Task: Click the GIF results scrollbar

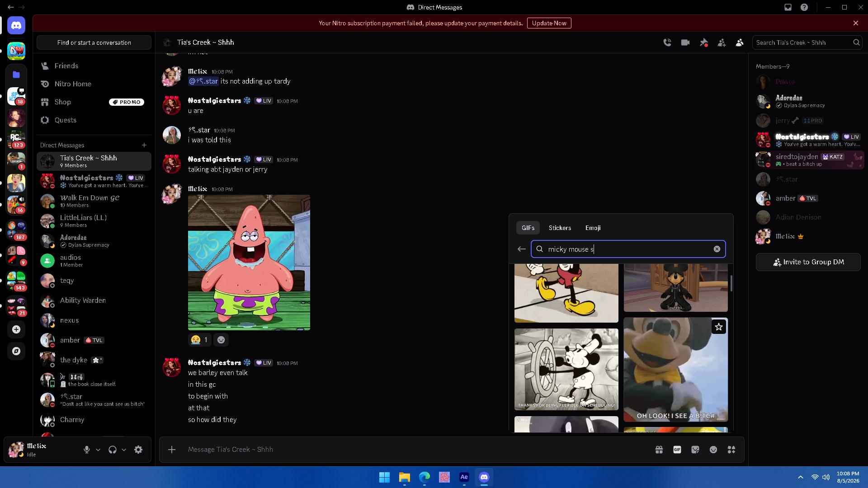Action: [x=731, y=283]
